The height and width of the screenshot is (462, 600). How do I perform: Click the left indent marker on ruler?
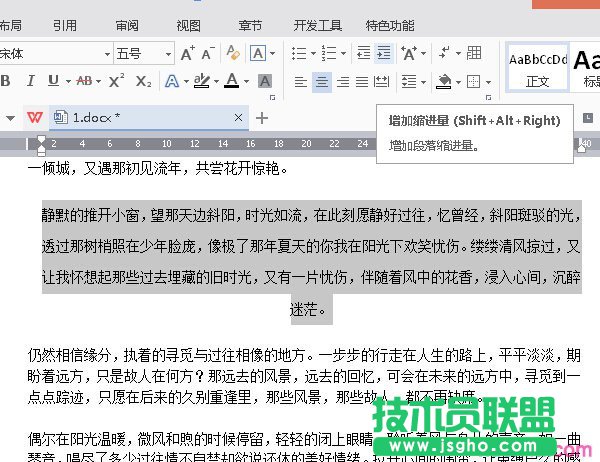click(x=41, y=153)
